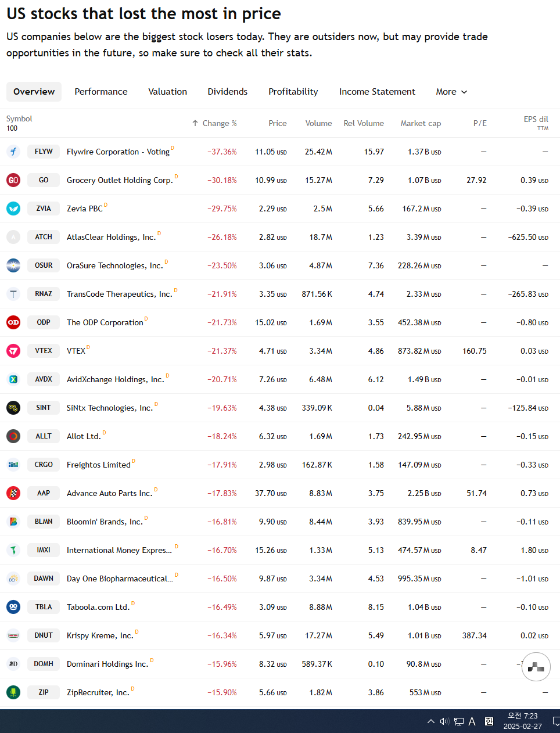Click the 8.15 relative volume value
The height and width of the screenshot is (733, 560).
376,607
